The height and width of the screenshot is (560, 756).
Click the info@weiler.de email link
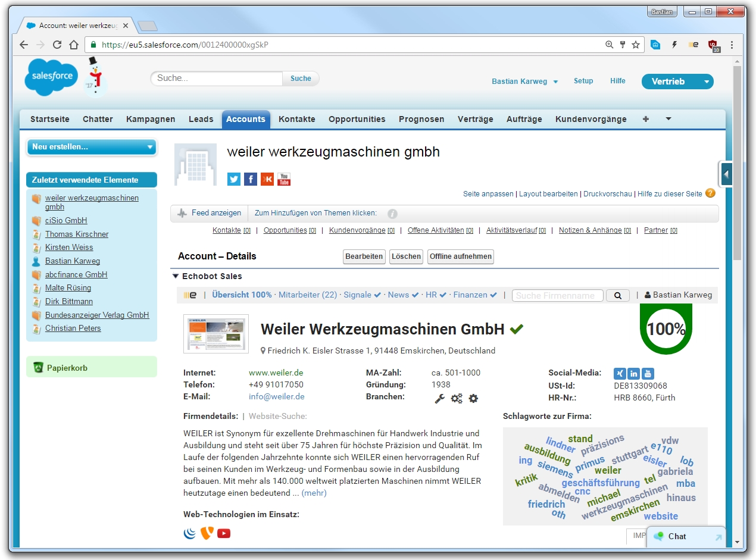(x=276, y=396)
